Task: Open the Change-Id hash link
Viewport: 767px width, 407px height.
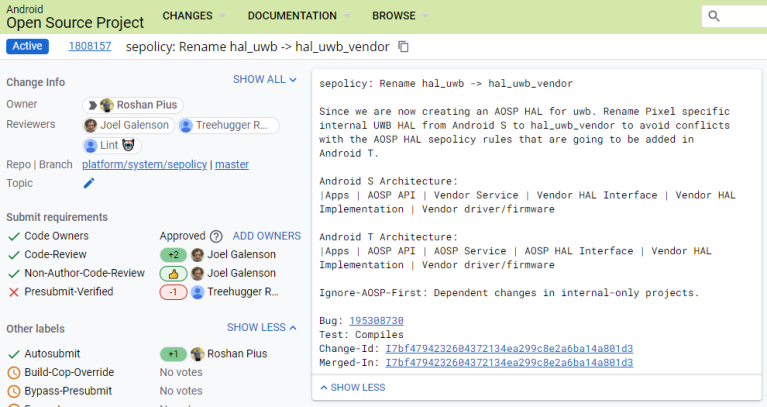Action: coord(509,349)
